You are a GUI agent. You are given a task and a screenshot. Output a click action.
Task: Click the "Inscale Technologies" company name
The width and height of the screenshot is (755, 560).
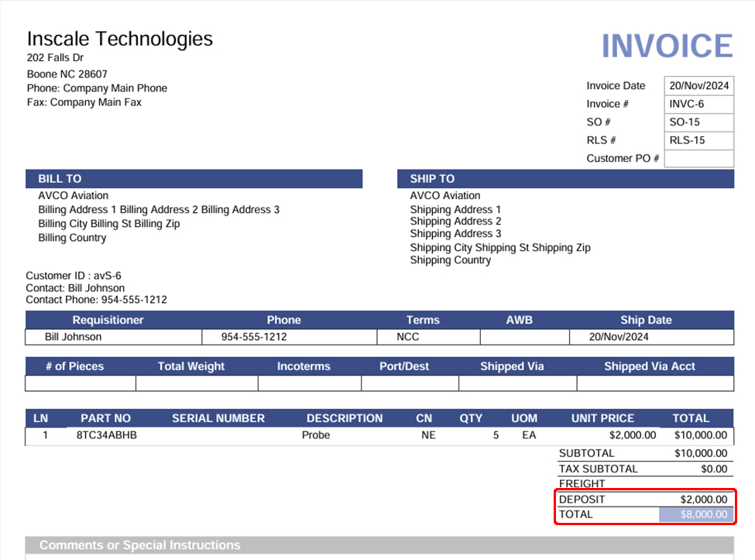point(119,39)
